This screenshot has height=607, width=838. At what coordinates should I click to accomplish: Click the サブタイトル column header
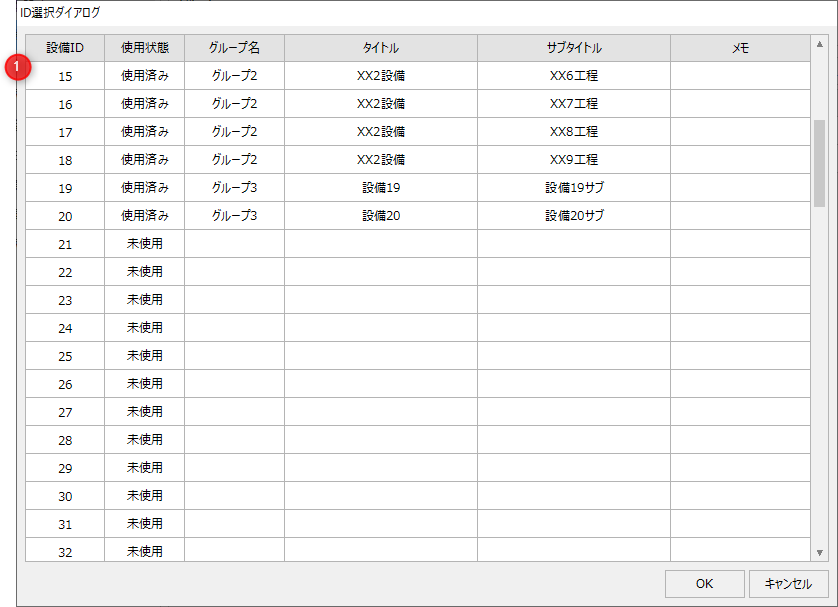coord(572,47)
